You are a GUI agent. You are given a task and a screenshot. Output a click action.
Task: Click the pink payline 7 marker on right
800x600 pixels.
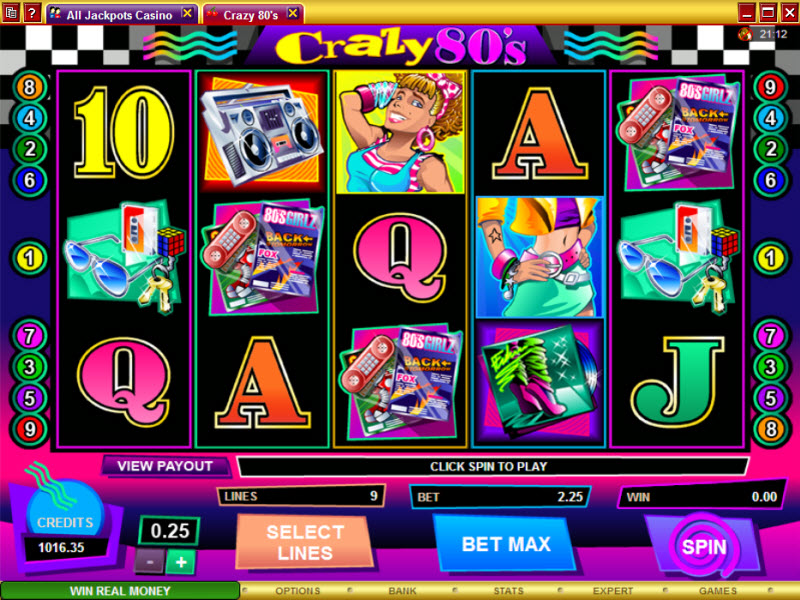point(770,336)
